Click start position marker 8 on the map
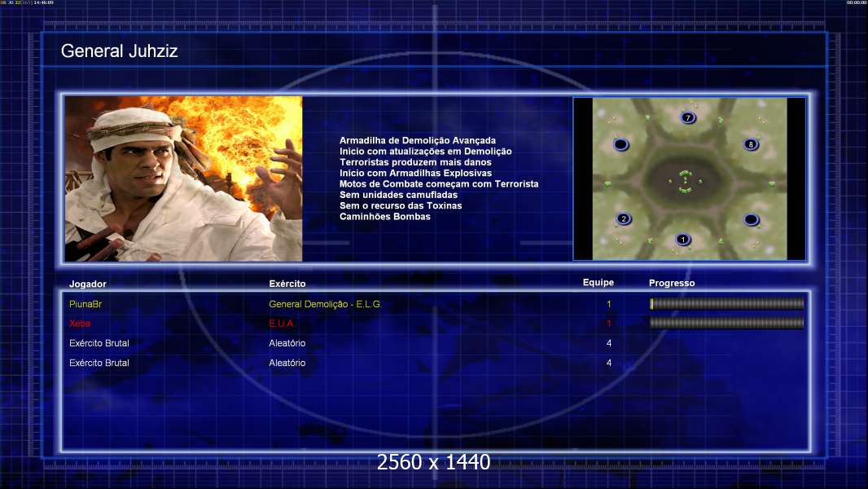The image size is (868, 489). tap(751, 144)
